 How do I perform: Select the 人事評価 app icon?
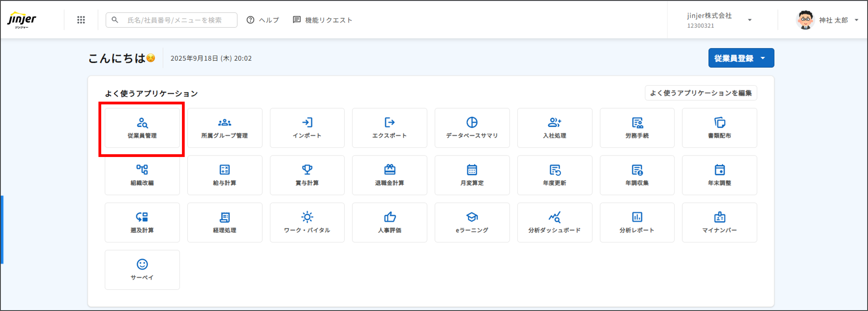[x=389, y=222]
